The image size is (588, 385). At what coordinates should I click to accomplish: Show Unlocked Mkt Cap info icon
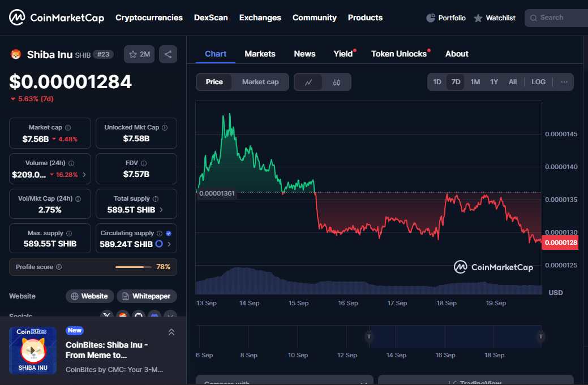point(165,128)
